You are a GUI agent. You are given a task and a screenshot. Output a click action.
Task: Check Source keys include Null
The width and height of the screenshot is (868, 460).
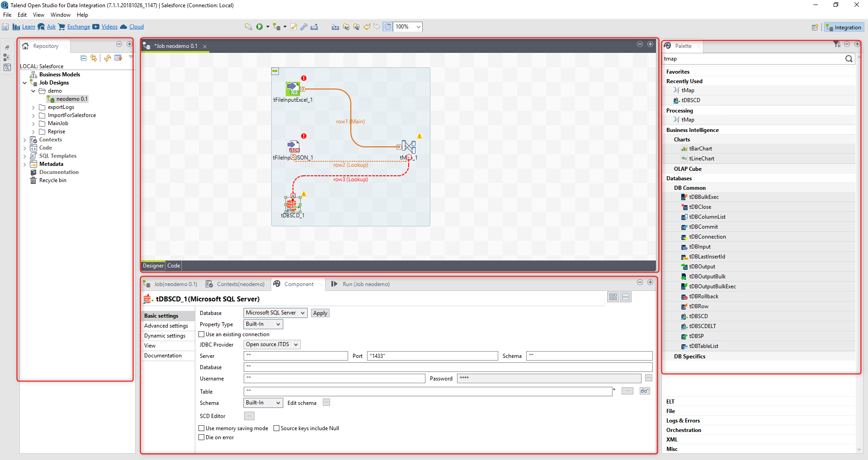coord(277,428)
